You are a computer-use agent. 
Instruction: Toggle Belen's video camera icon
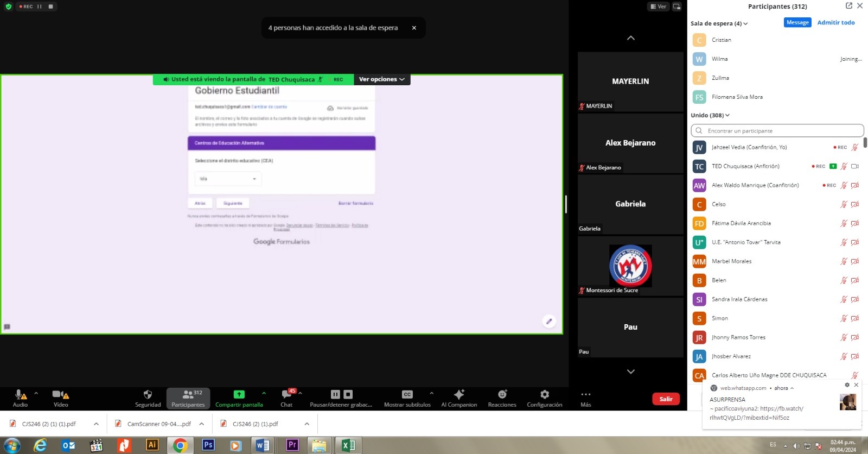[855, 281]
